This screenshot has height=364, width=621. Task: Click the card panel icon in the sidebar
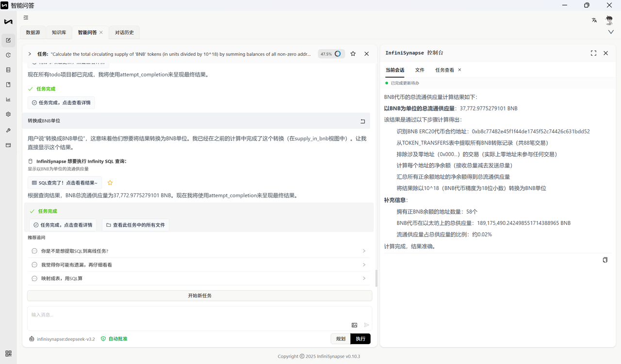tap(8, 145)
